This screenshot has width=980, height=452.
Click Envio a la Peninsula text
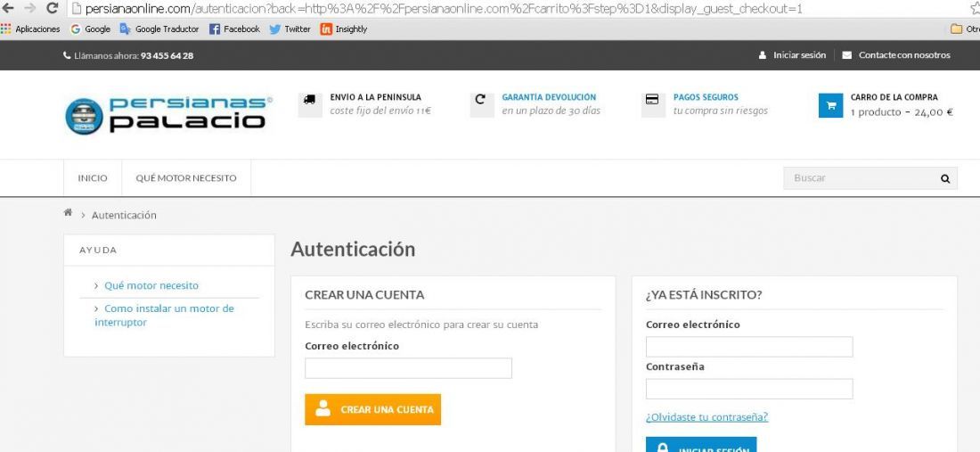[x=376, y=97]
